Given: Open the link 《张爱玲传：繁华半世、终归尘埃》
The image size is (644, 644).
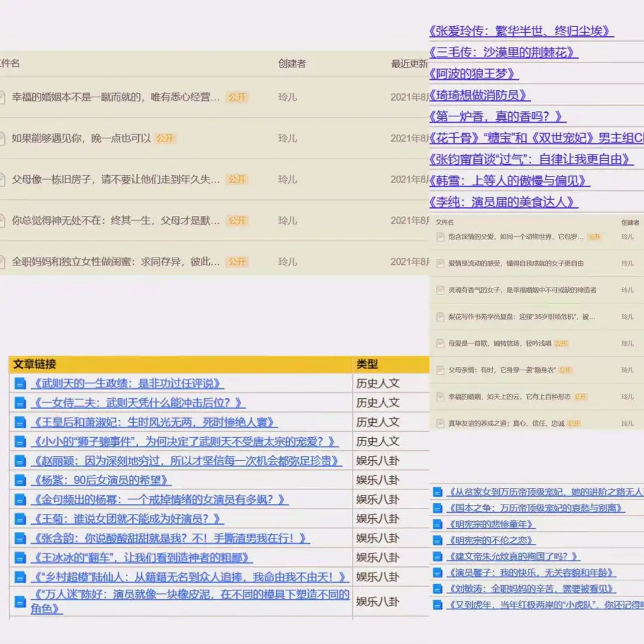Looking at the screenshot, I should click(522, 31).
